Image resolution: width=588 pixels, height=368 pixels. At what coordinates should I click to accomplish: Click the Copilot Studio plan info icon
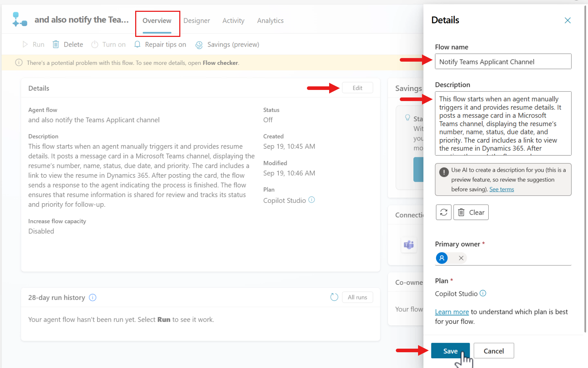[x=312, y=200]
